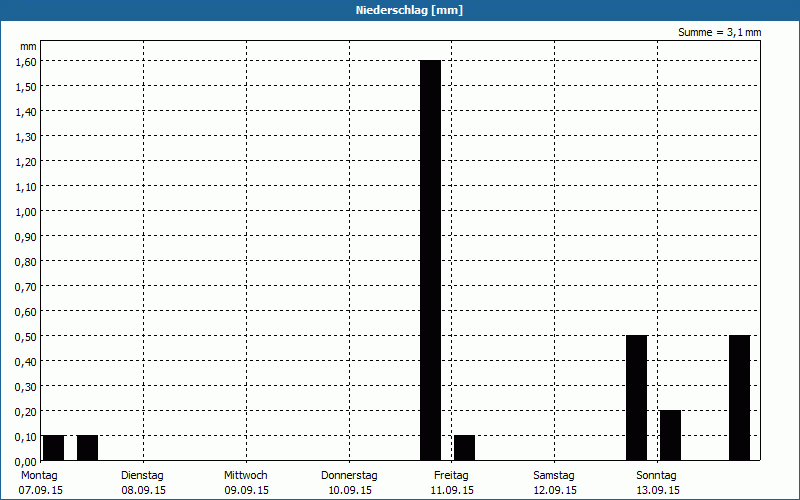Viewport: 800px width, 500px height.
Task: Click the date 10.09.15
Action: (x=350, y=490)
